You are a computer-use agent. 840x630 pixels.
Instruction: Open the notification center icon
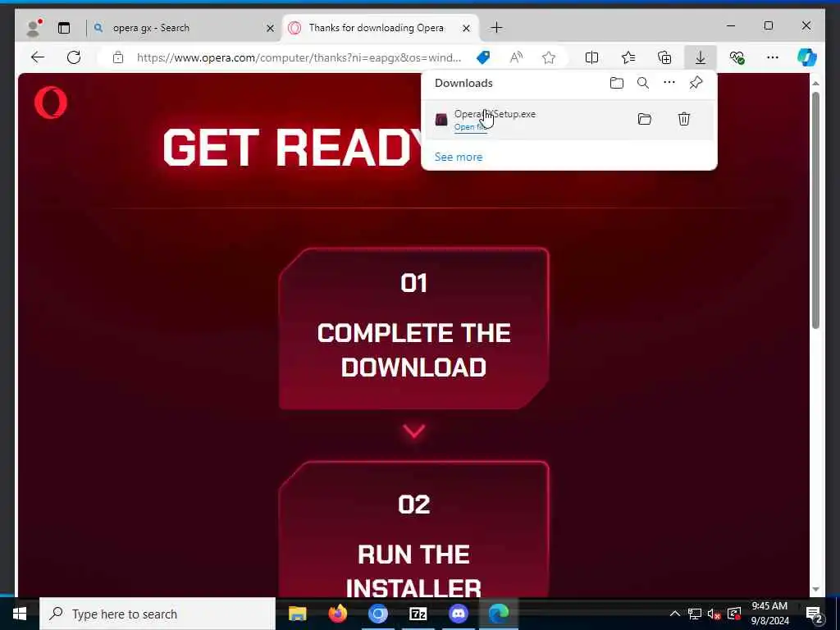pos(815,614)
